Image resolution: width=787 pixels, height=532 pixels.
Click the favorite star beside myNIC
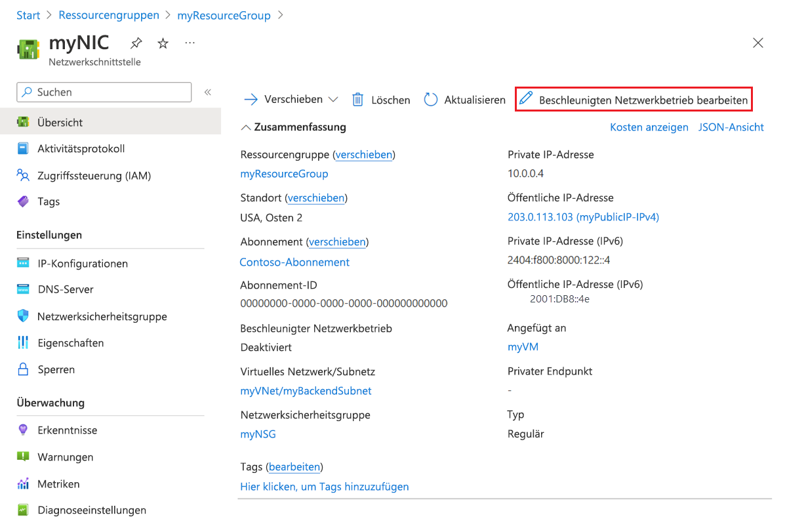161,43
